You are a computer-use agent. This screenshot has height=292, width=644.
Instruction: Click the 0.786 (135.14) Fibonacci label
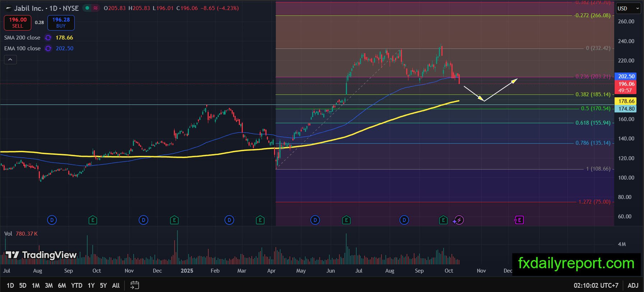[x=593, y=143]
